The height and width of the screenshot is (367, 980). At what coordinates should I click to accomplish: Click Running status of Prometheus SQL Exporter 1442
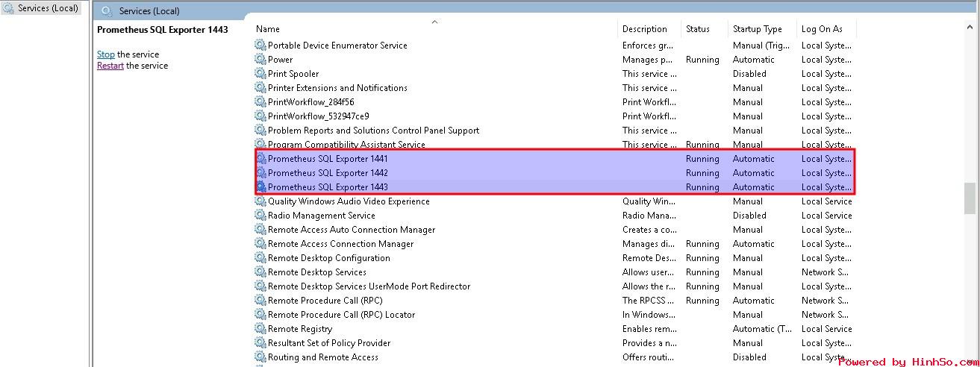[x=702, y=173]
